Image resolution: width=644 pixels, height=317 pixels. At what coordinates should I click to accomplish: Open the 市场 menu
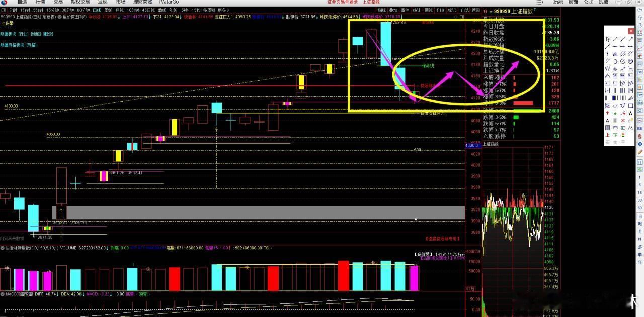pyautogui.click(x=121, y=2)
